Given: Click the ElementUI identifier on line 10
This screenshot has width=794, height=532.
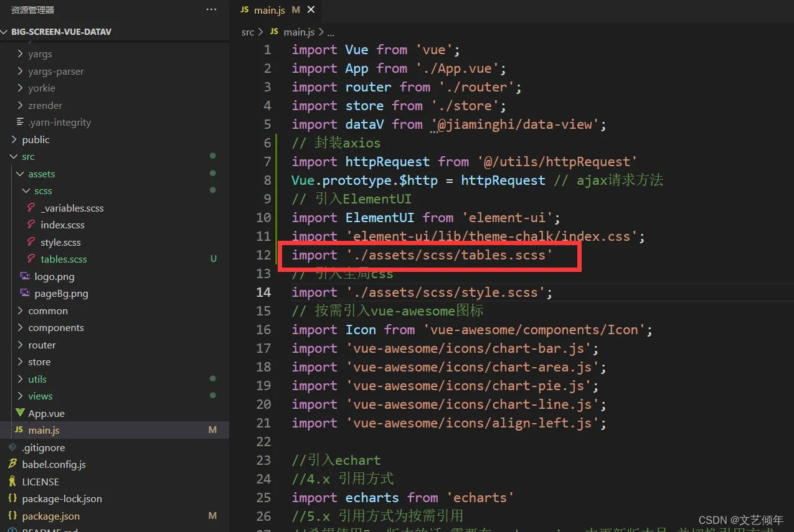Looking at the screenshot, I should click(380, 218).
